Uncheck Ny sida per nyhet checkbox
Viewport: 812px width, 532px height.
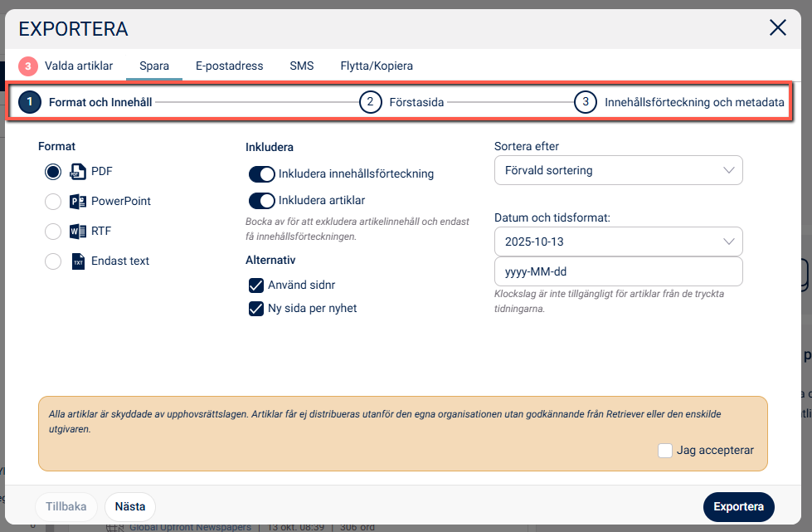(x=255, y=309)
